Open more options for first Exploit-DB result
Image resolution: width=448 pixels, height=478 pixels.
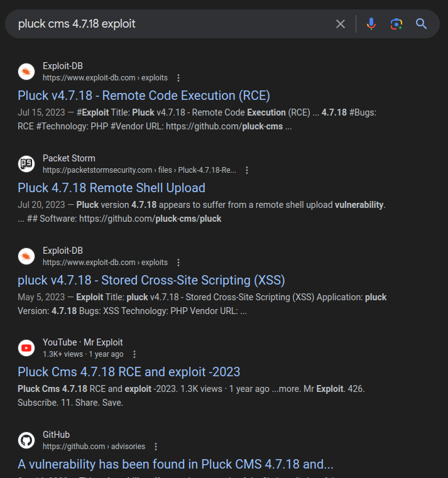pyautogui.click(x=178, y=78)
